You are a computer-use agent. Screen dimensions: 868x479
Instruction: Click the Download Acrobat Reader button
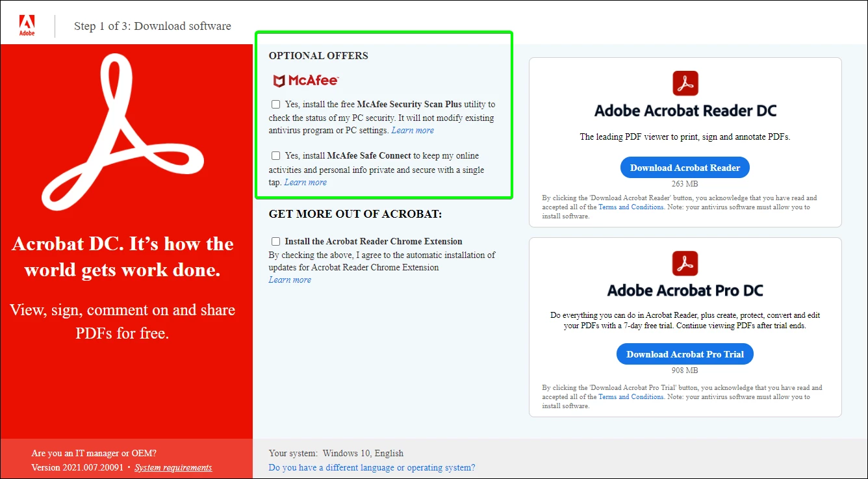point(685,168)
